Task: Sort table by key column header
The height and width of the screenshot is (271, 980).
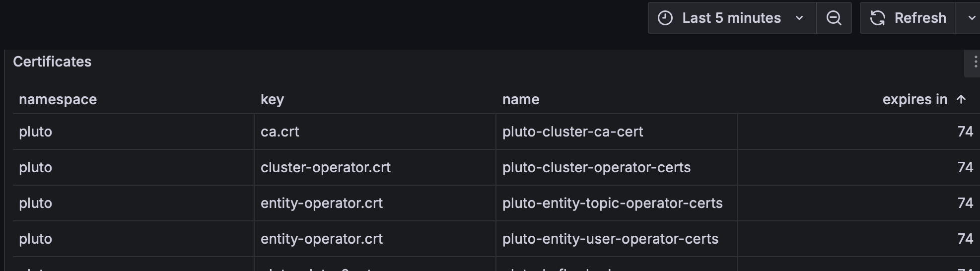Action: 273,99
